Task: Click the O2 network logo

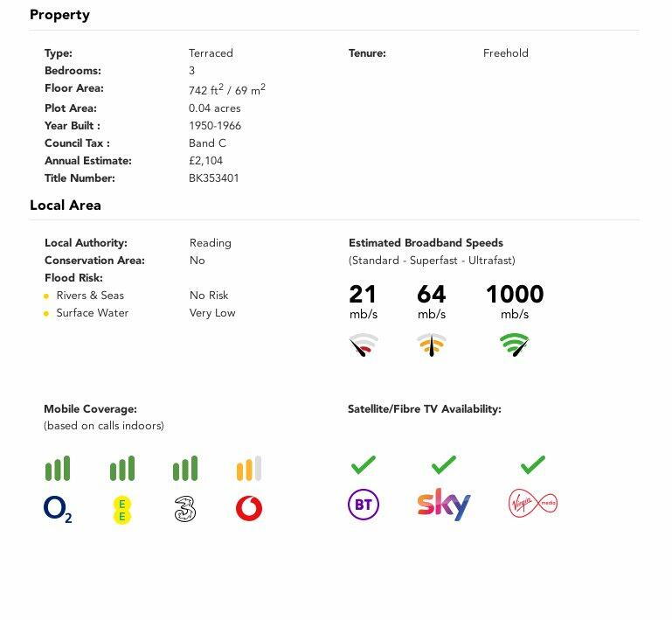Action: click(58, 509)
